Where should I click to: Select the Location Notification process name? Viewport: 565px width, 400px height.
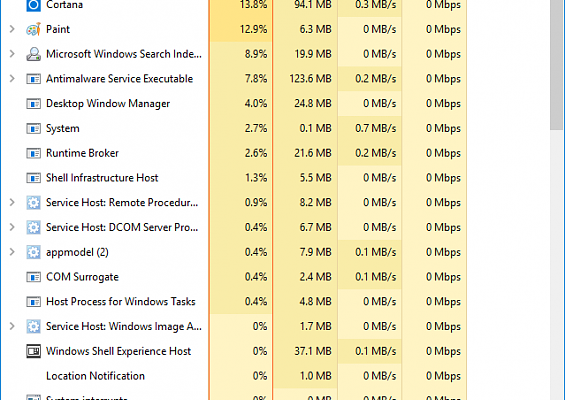pyautogui.click(x=95, y=376)
